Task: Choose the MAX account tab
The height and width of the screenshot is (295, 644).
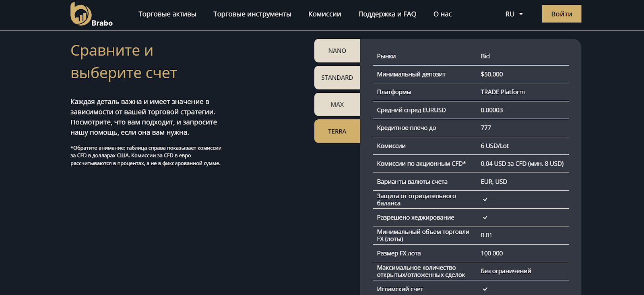Action: (337, 105)
